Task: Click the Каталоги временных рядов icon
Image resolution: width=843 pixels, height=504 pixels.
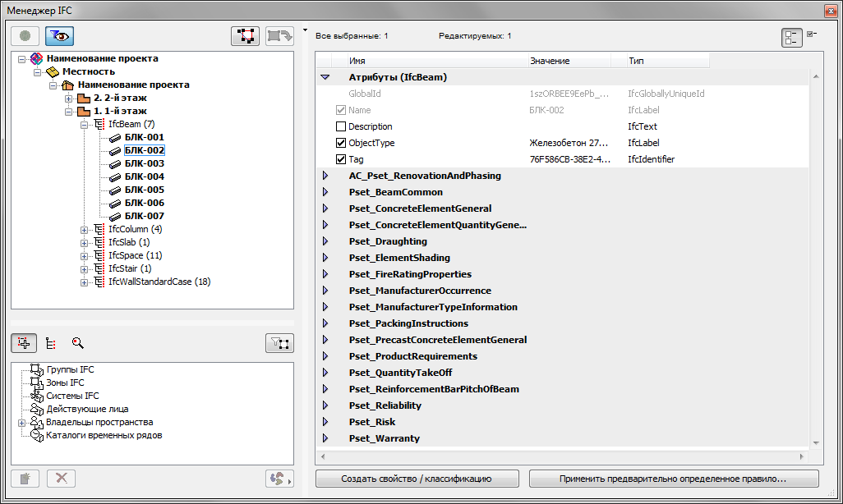Action: pos(36,435)
